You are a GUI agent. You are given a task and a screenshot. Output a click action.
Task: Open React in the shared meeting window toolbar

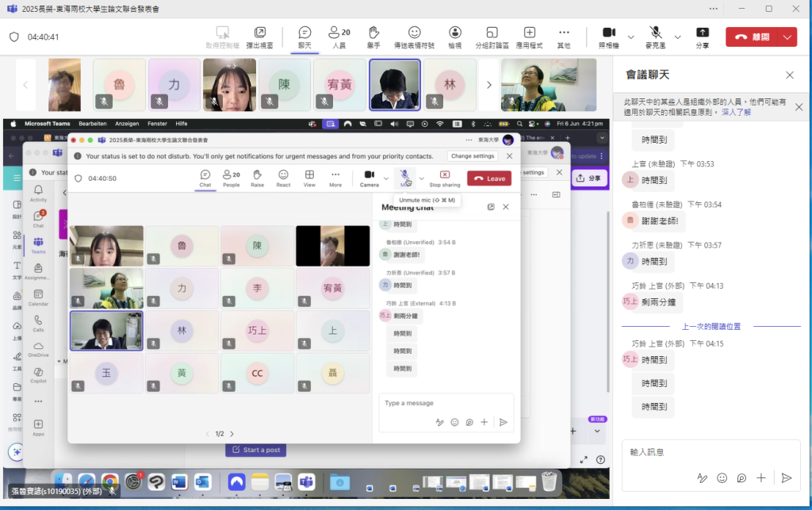pos(283,178)
